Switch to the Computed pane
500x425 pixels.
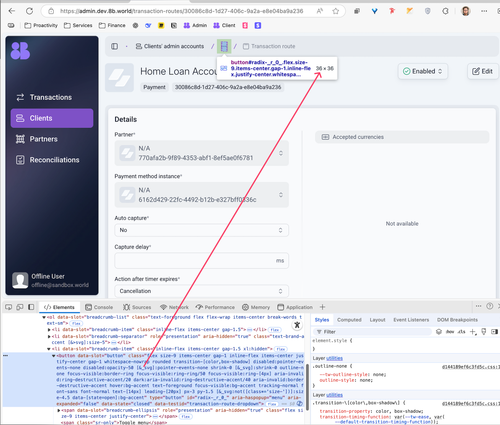(x=349, y=320)
